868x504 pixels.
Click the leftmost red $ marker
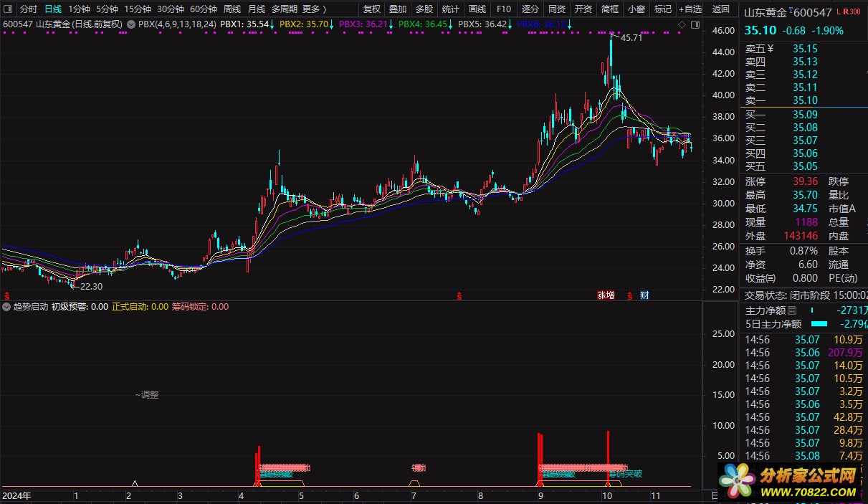(x=7, y=295)
